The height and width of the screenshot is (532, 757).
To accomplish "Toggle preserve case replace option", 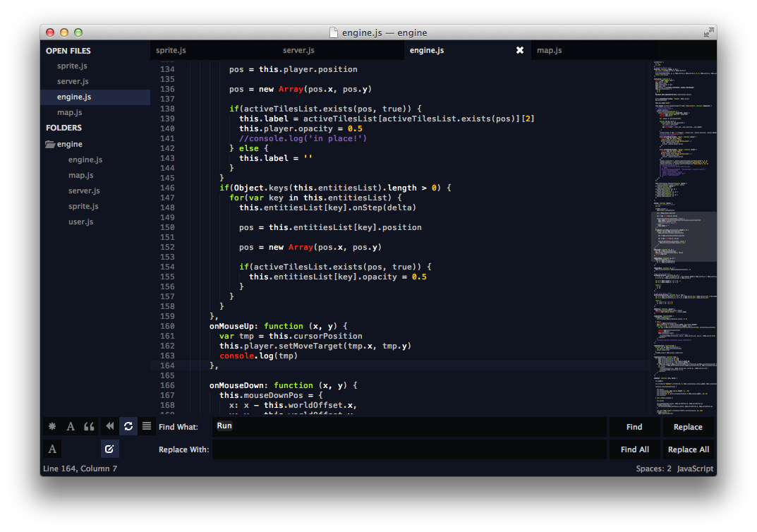I will (52, 449).
